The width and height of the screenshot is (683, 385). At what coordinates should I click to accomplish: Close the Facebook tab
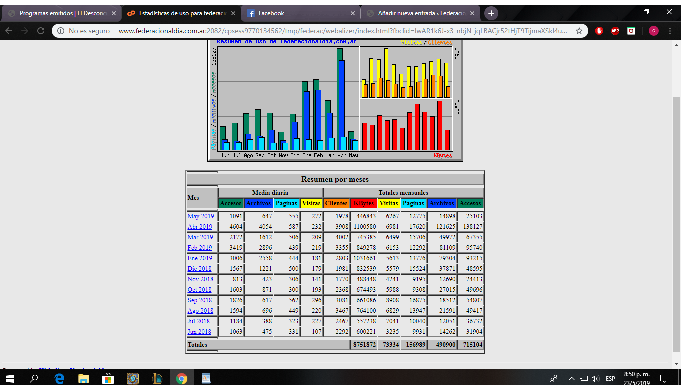click(x=352, y=14)
